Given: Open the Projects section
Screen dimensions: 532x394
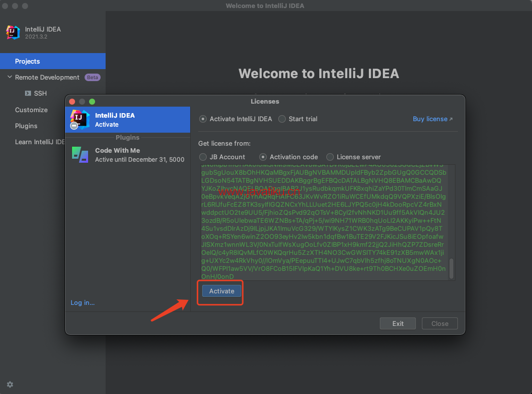Looking at the screenshot, I should [x=53, y=61].
